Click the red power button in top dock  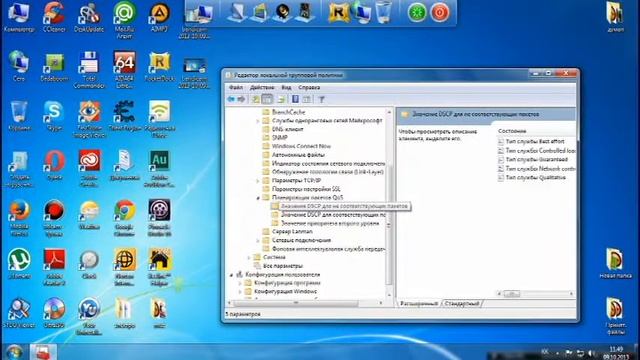[440, 12]
